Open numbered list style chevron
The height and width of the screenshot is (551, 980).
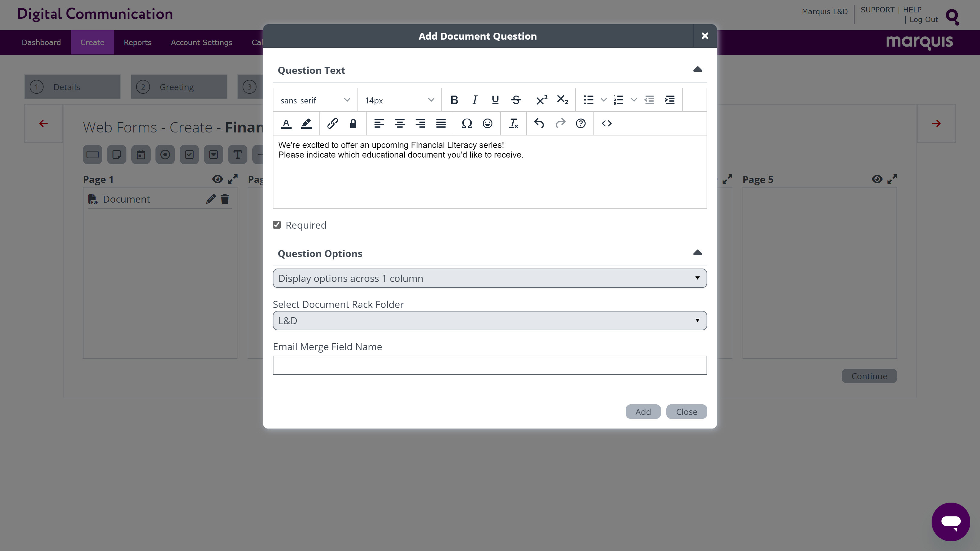633,100
